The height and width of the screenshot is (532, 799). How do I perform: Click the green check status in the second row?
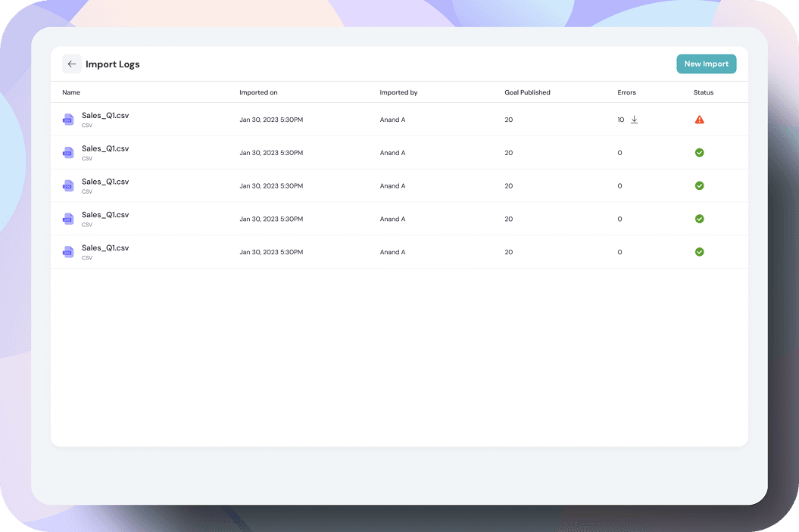pos(699,153)
